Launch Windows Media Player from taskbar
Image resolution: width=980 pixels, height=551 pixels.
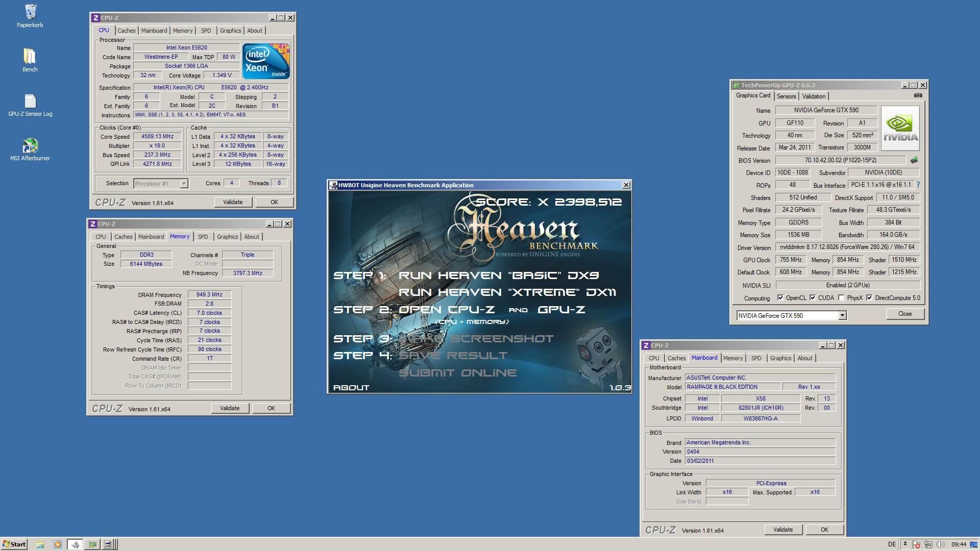click(x=57, y=544)
